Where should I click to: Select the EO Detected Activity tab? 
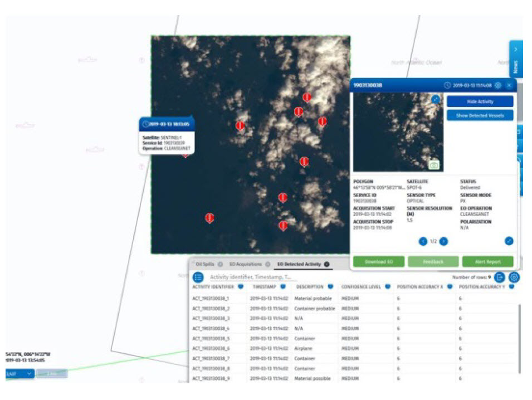point(299,264)
